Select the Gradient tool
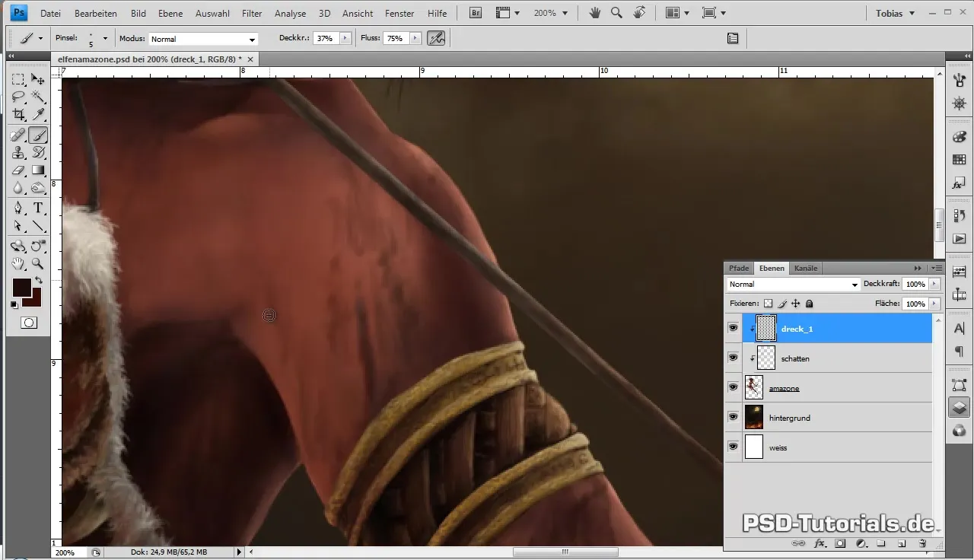This screenshot has height=560, width=974. [37, 170]
